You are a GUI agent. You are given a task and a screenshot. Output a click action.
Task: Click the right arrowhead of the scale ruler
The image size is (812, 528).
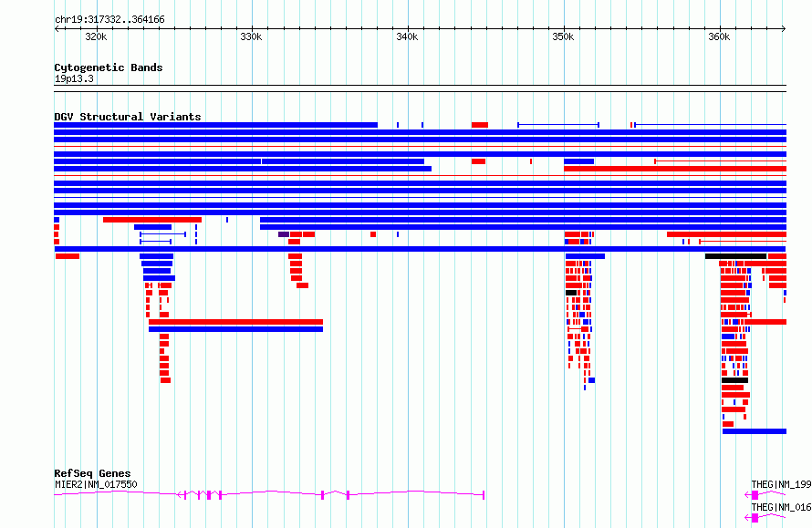pyautogui.click(x=784, y=28)
